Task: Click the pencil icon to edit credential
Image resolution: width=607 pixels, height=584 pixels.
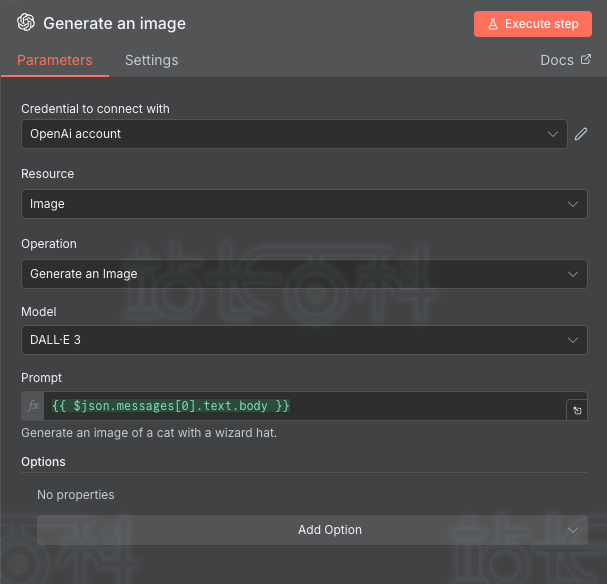Action: tap(581, 134)
